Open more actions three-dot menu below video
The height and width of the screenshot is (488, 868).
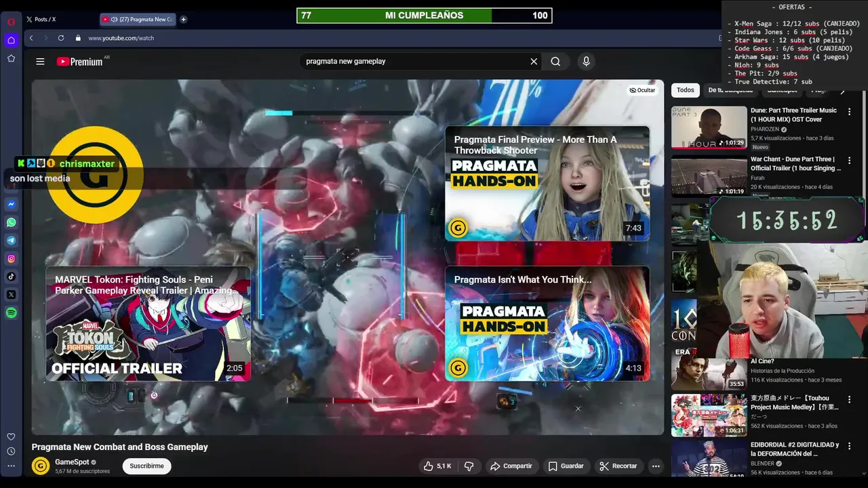(655, 466)
